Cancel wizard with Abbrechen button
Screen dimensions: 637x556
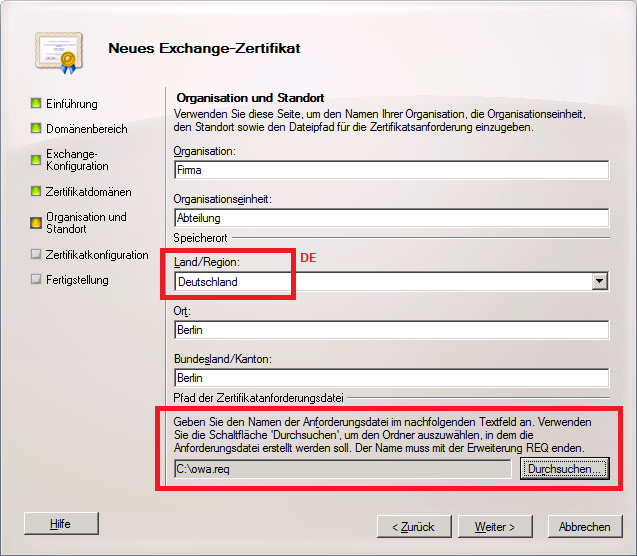pyautogui.click(x=584, y=526)
